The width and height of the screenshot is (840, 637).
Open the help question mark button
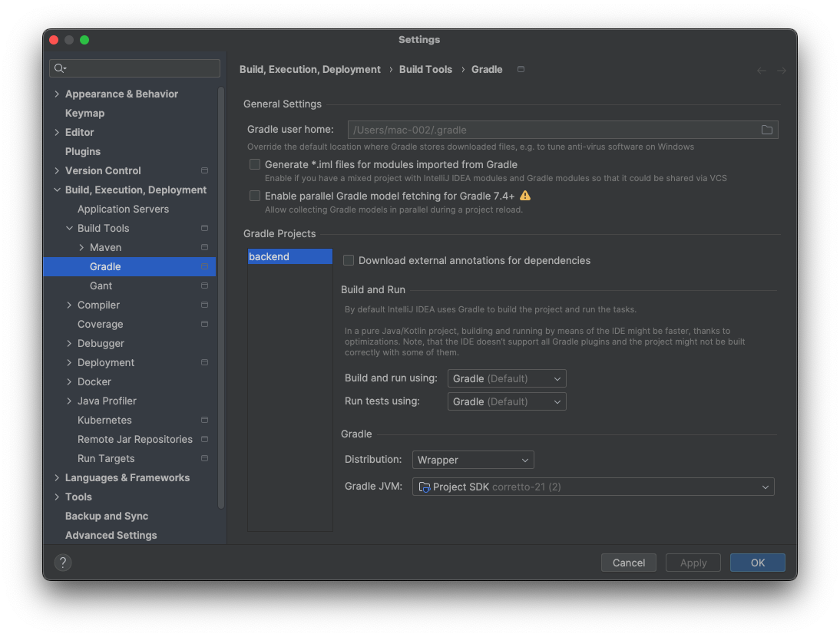click(63, 563)
